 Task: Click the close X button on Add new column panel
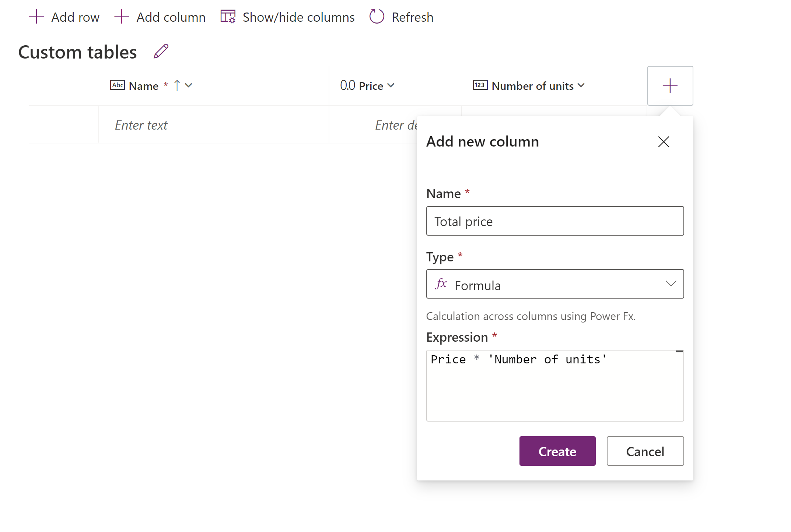[x=663, y=141]
